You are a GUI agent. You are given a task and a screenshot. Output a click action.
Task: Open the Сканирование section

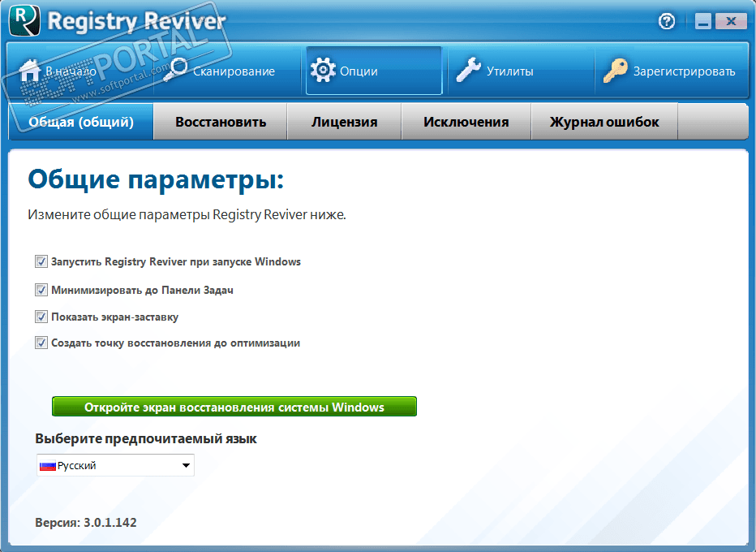[229, 71]
